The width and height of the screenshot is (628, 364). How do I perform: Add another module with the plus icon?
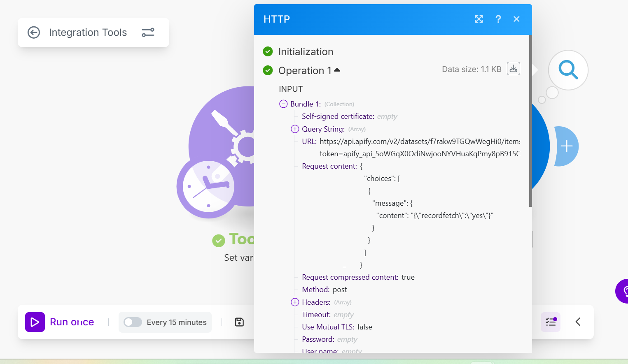point(567,146)
